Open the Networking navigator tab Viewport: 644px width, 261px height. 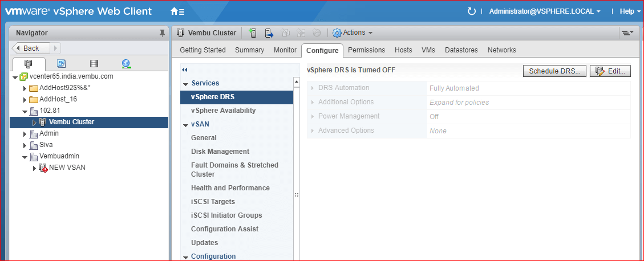click(x=127, y=64)
